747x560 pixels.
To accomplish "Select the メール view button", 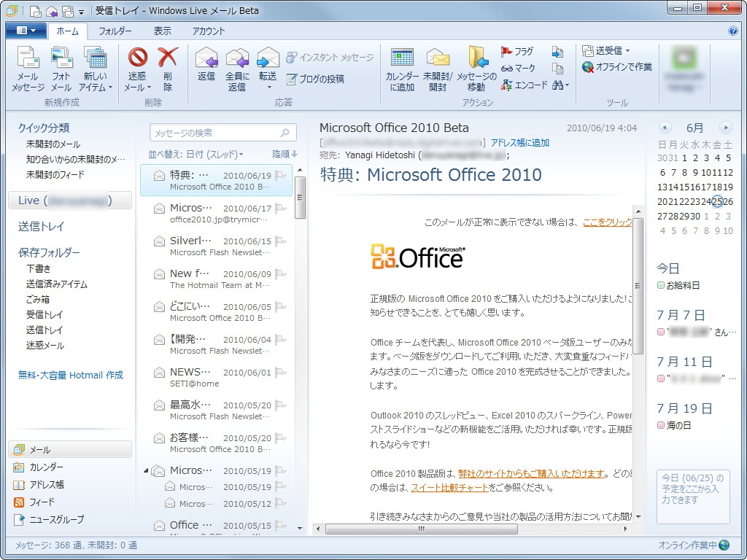I will tap(69, 449).
